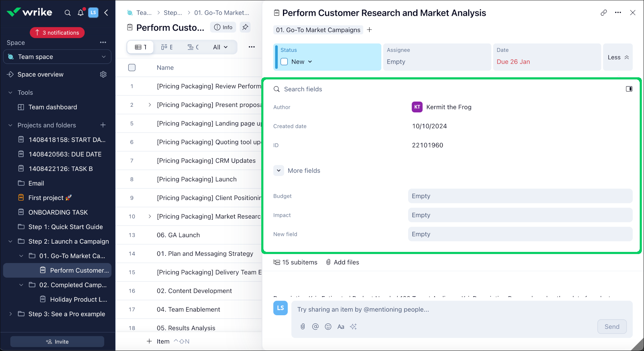Toggle the fields side panel layout icon
Screen dimensions: 644x351
(629, 89)
